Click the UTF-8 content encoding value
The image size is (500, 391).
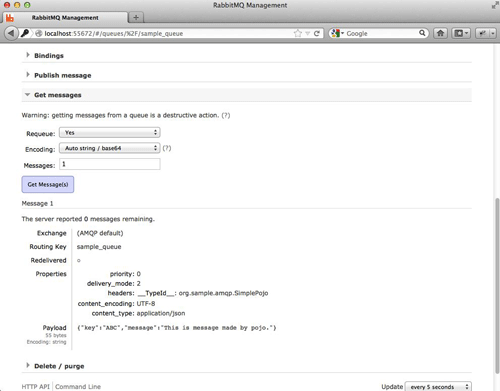tap(146, 303)
